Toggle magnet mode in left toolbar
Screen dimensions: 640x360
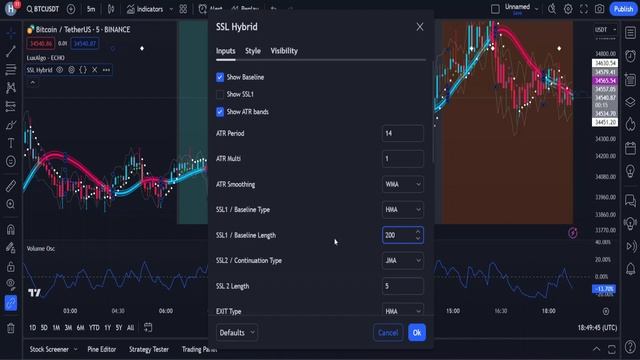tap(11, 229)
